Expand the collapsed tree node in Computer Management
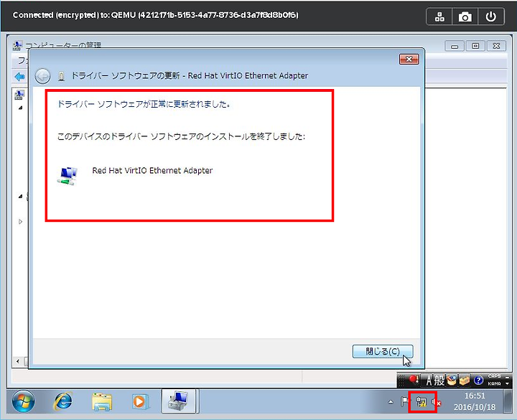The height and width of the screenshot is (420, 517). point(20,222)
